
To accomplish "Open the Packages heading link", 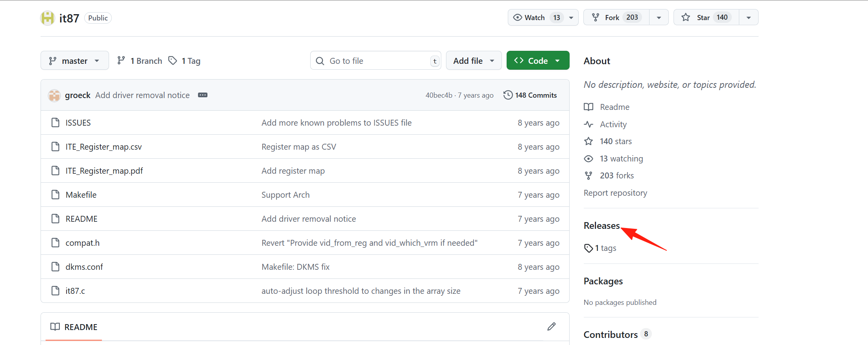I will (603, 281).
